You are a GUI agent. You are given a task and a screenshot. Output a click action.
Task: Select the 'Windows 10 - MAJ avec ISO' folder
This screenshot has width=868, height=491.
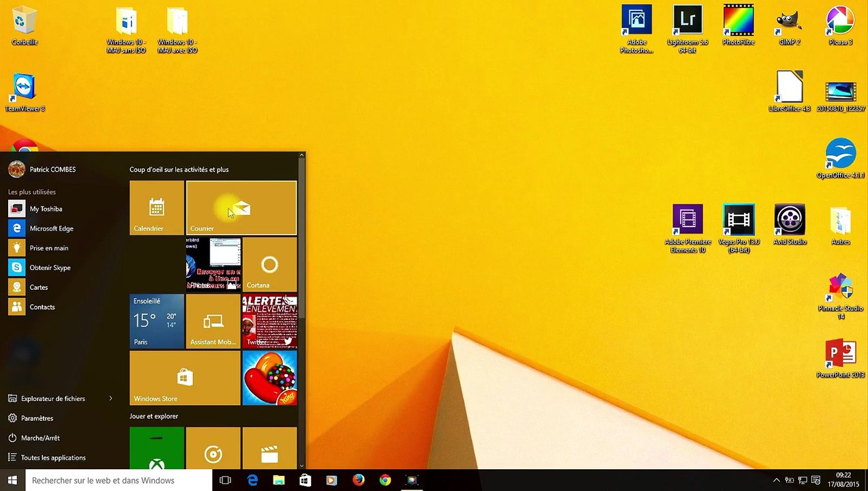click(177, 31)
